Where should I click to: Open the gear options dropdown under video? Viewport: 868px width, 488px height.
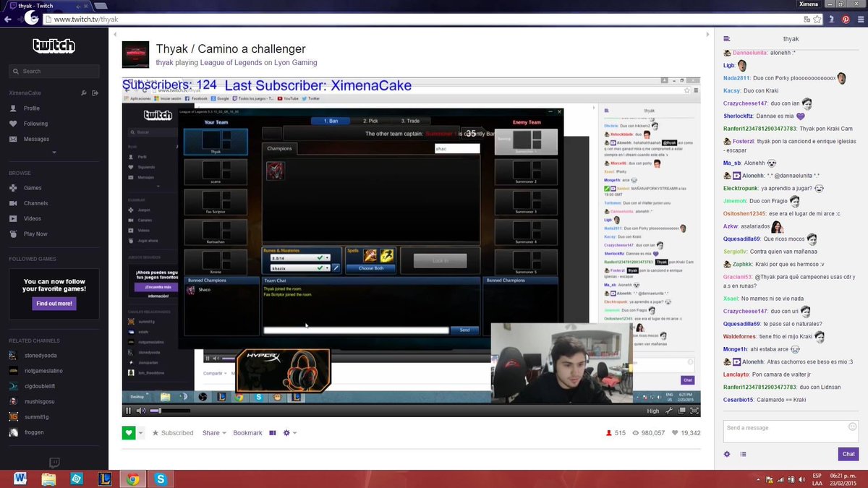[290, 433]
